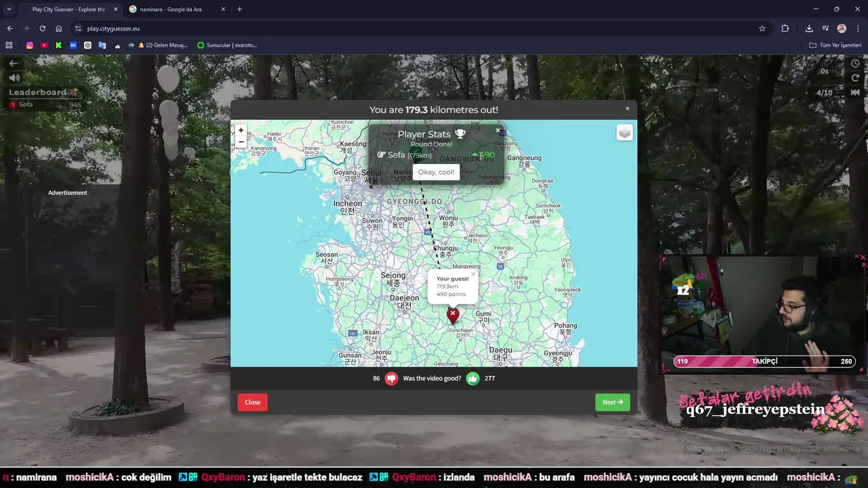Open the Chrome apps grid icon
This screenshot has width=868, height=488.
(x=9, y=45)
